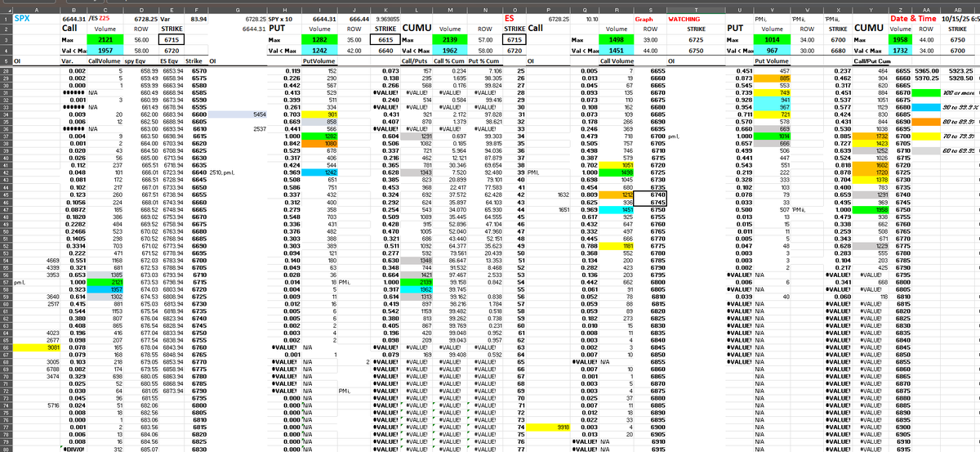The width and height of the screenshot is (980, 452).
Task: Click row header number 77
Action: (x=5, y=427)
